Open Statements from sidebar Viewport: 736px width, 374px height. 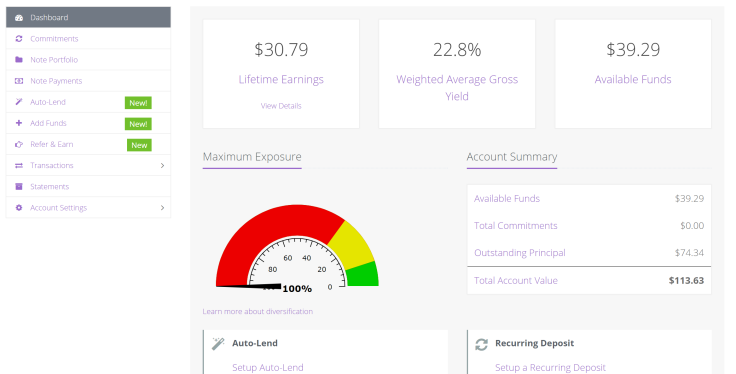point(88,186)
